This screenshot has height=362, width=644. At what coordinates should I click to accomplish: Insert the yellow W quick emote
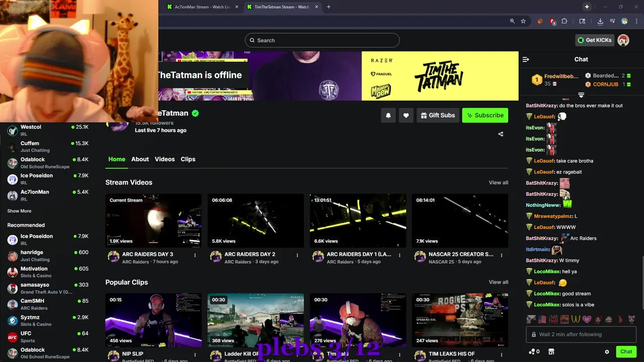576,319
